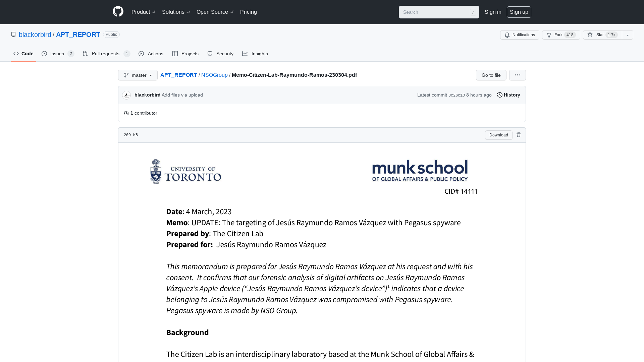Open the Projects tab
Image resolution: width=644 pixels, height=362 pixels.
coord(185,54)
